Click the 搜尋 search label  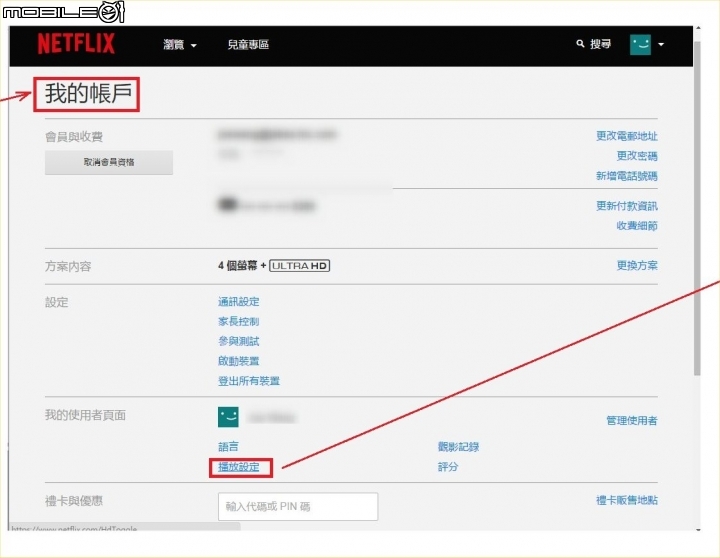(x=600, y=44)
